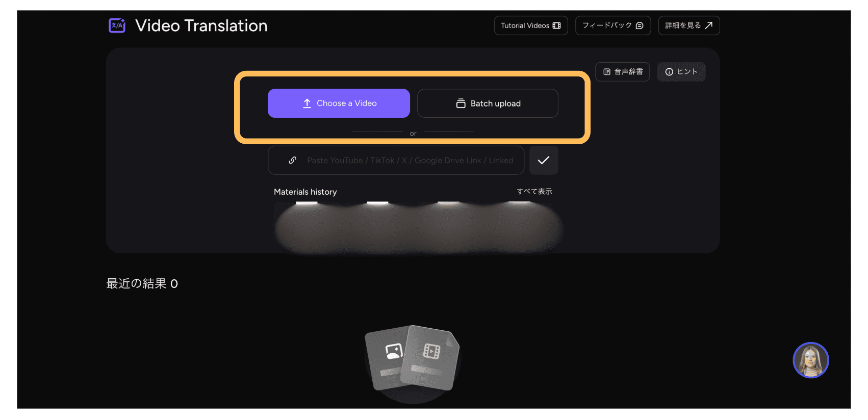Click the chain link icon in URL field
Viewport: 868px width, 420px height.
coord(293,161)
